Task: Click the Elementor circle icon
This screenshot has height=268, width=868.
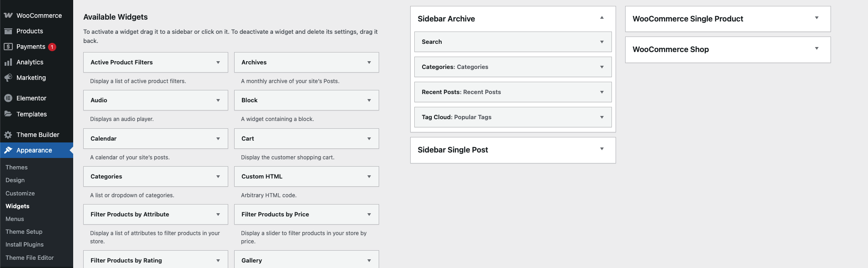Action: (8, 98)
